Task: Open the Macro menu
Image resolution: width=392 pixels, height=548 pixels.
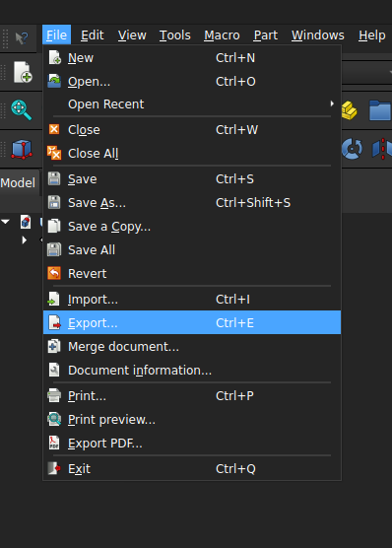Action: click(222, 35)
